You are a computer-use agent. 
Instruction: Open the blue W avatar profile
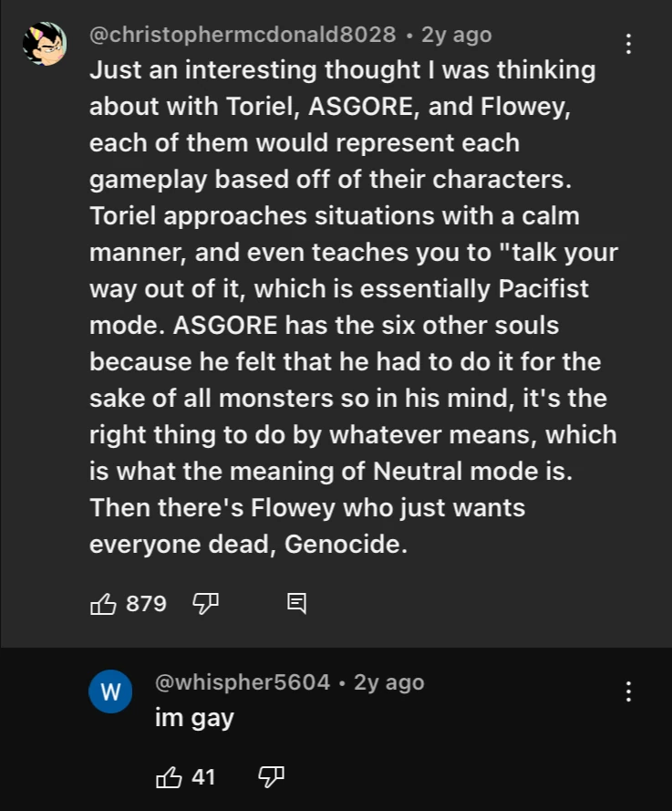click(109, 692)
